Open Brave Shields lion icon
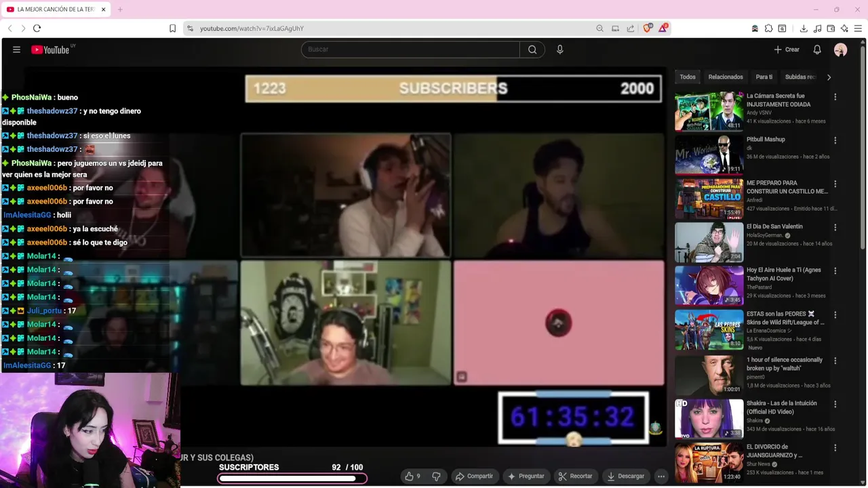The width and height of the screenshot is (868, 488). click(647, 28)
